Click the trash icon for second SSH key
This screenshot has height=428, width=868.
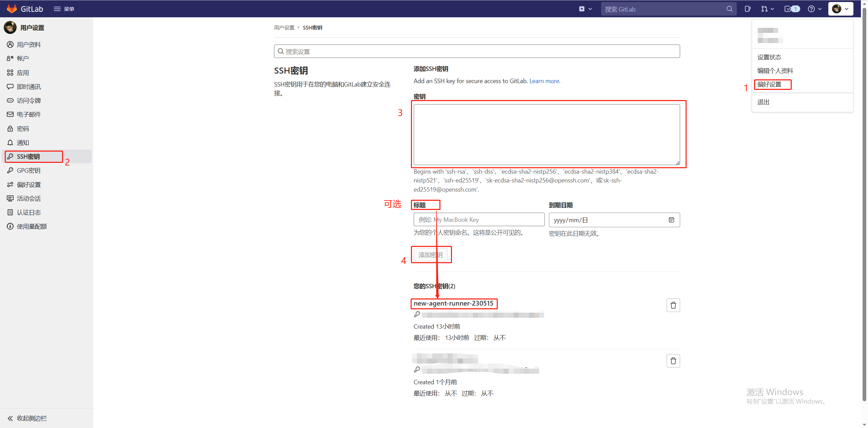point(673,361)
